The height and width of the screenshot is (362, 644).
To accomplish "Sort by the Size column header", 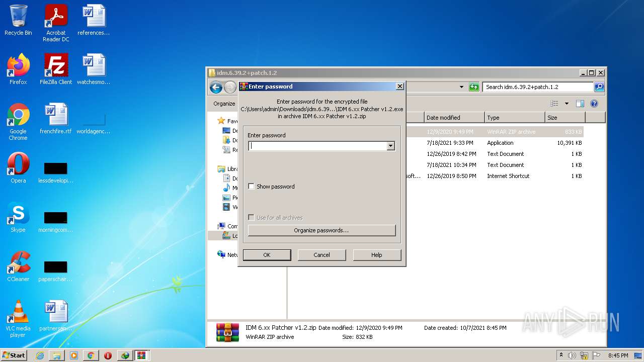I will tap(566, 118).
